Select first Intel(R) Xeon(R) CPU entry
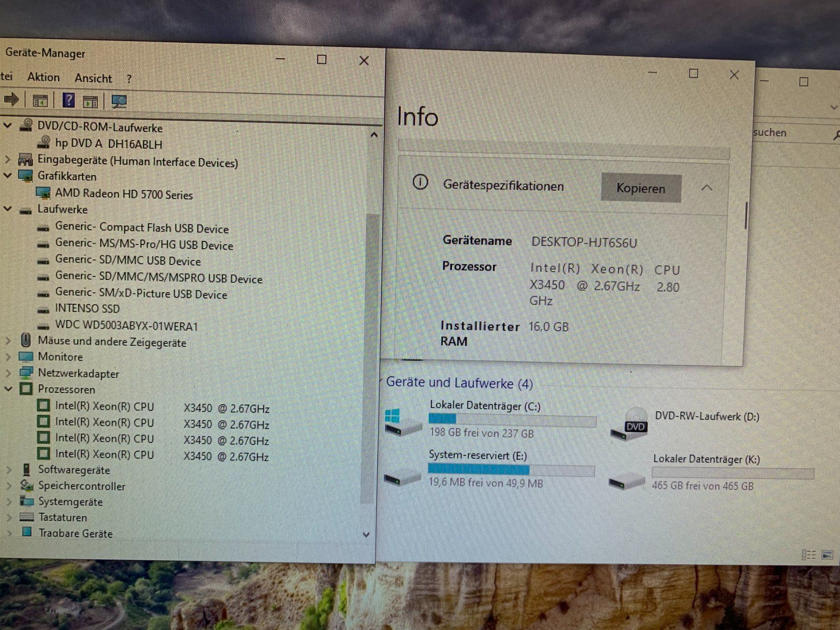840x630 pixels. [x=162, y=407]
